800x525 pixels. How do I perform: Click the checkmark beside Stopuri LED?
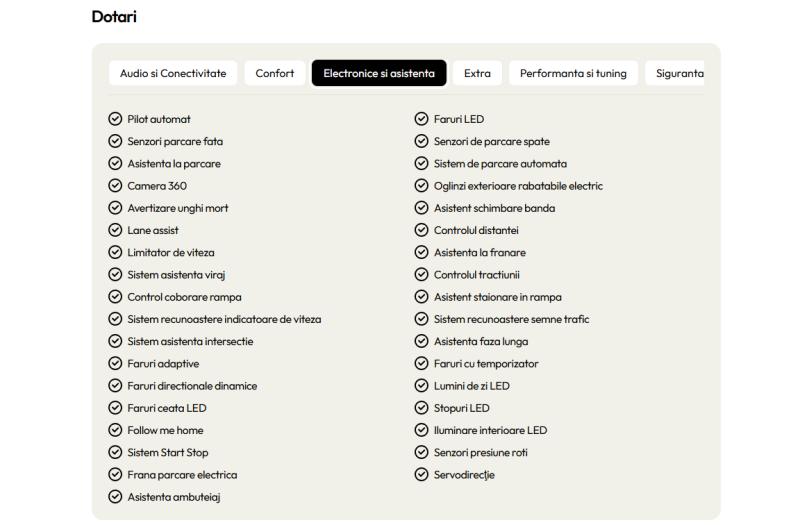click(421, 408)
